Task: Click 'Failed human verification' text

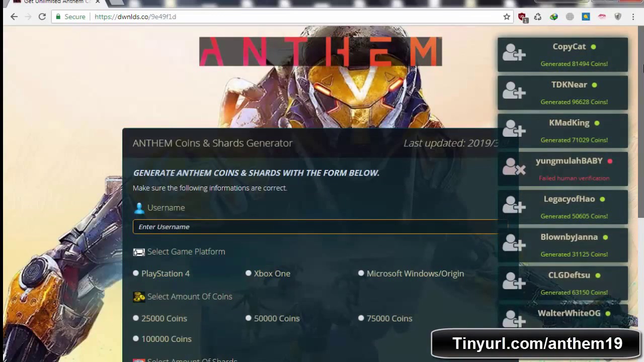Action: pyautogui.click(x=574, y=178)
